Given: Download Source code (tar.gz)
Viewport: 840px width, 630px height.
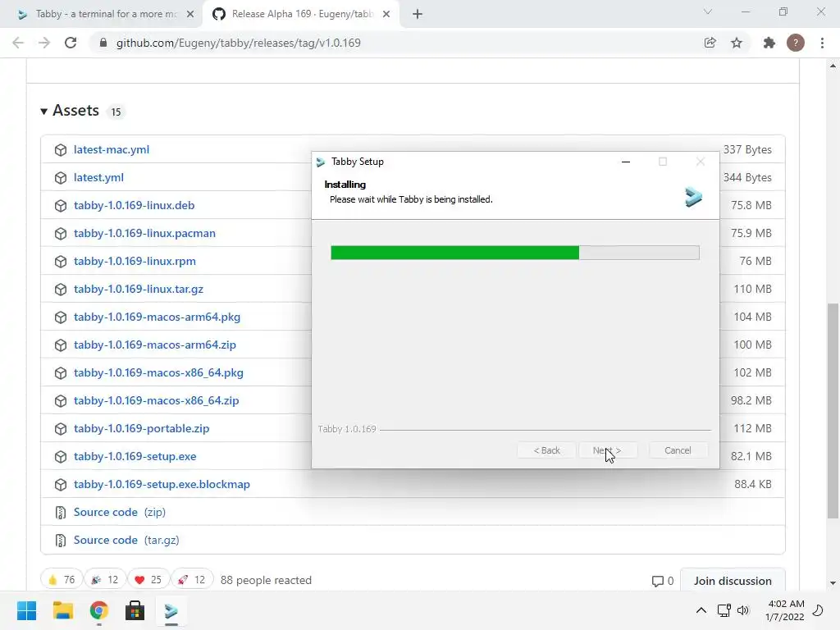Looking at the screenshot, I should 126,540.
